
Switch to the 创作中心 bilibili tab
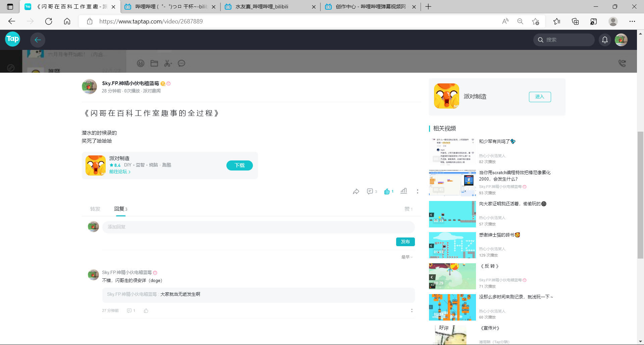pyautogui.click(x=371, y=7)
